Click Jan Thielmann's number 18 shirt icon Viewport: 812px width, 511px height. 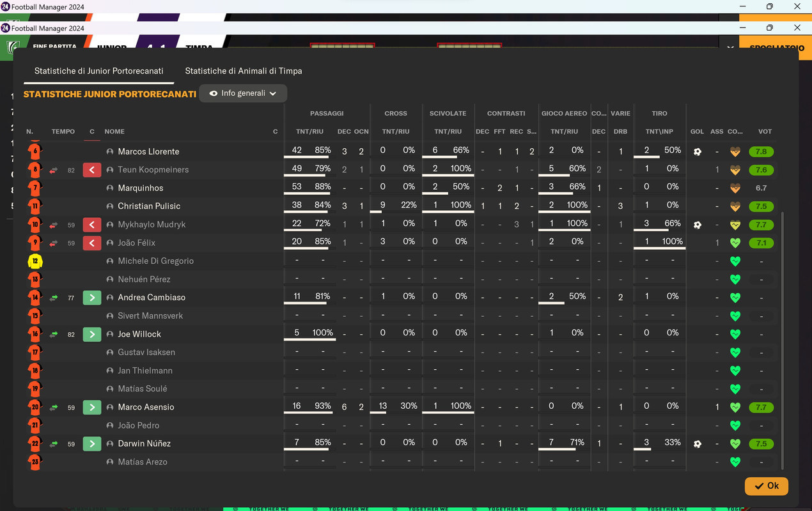35,370
